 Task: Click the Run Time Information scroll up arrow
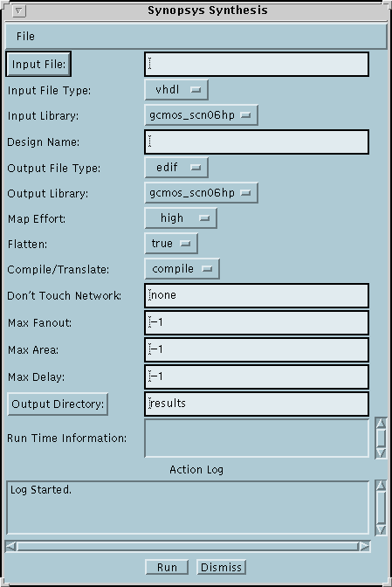point(381,424)
